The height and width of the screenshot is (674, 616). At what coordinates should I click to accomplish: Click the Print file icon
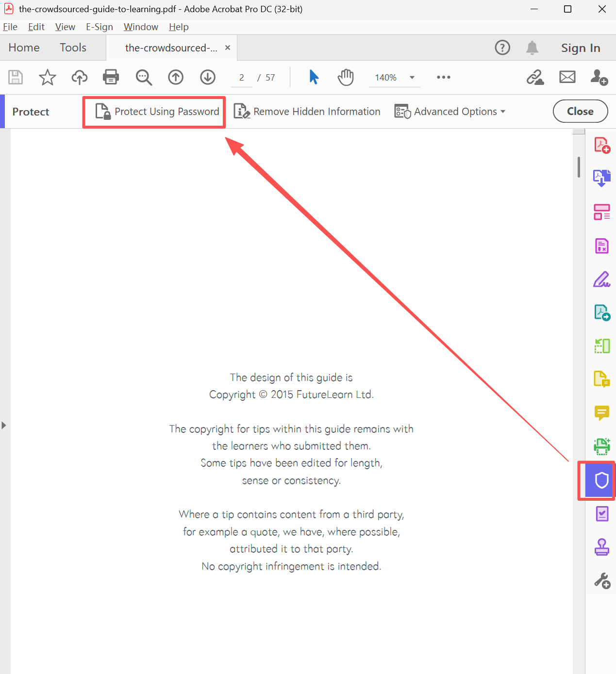tap(111, 77)
